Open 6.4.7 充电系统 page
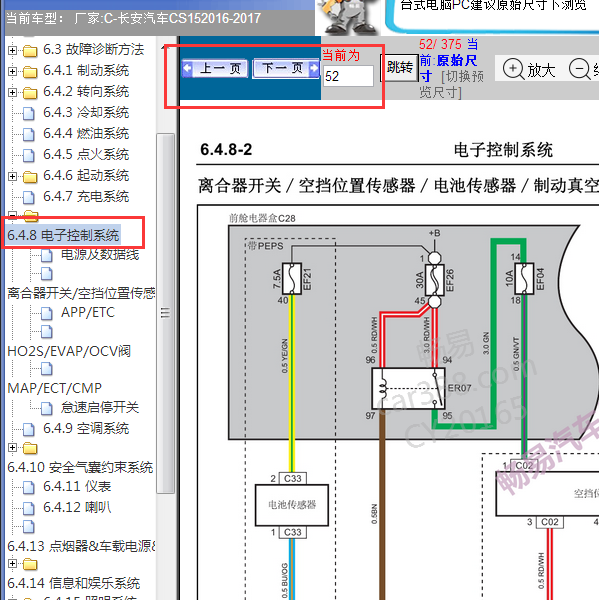This screenshot has width=599, height=600. tap(86, 197)
